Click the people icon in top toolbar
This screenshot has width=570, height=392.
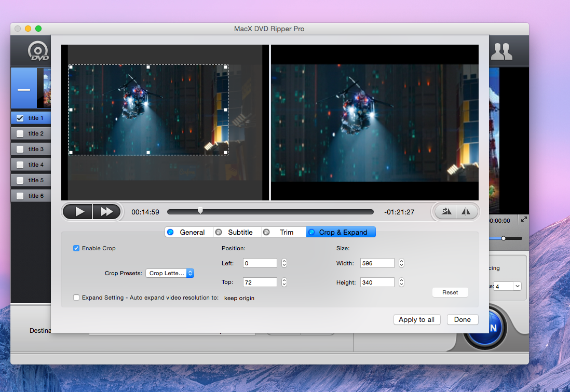(501, 51)
